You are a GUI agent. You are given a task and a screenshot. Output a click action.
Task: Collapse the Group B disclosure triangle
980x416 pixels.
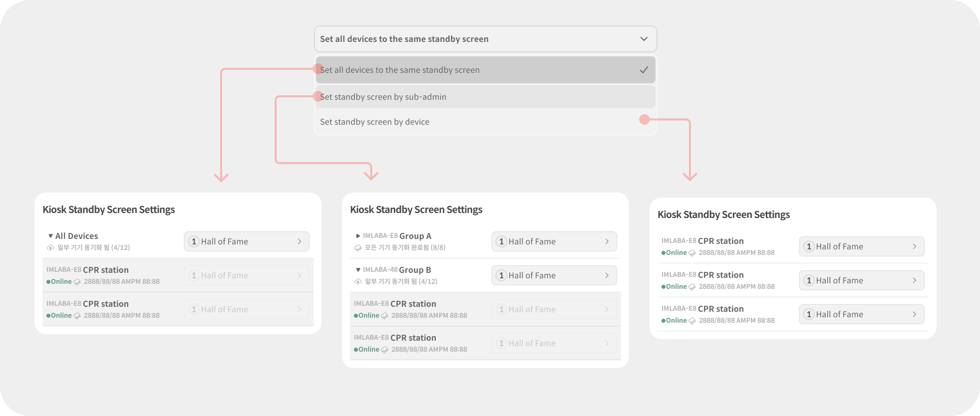tap(358, 270)
